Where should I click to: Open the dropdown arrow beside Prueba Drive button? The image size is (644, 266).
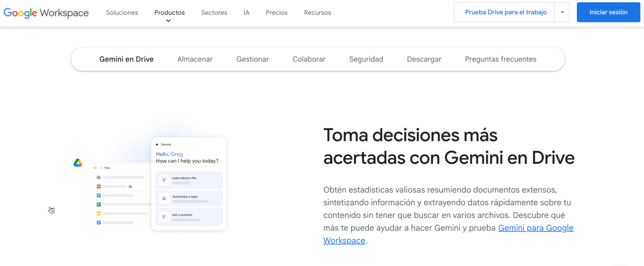click(x=562, y=12)
